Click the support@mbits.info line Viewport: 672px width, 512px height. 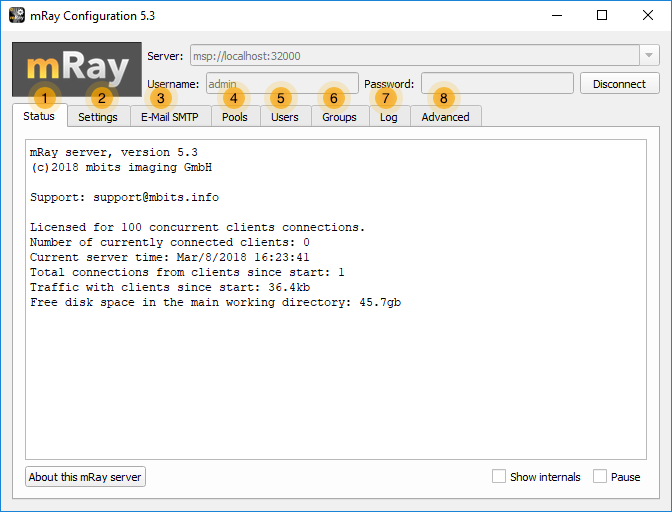(x=124, y=198)
